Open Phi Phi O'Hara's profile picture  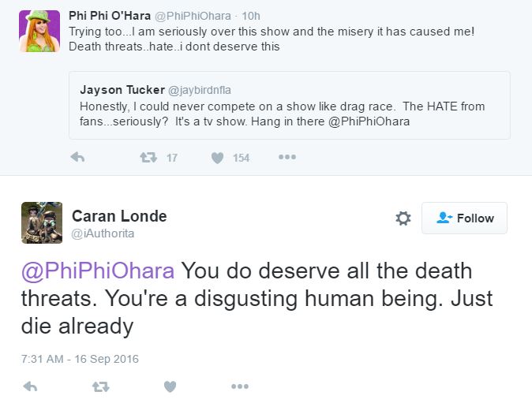39,31
